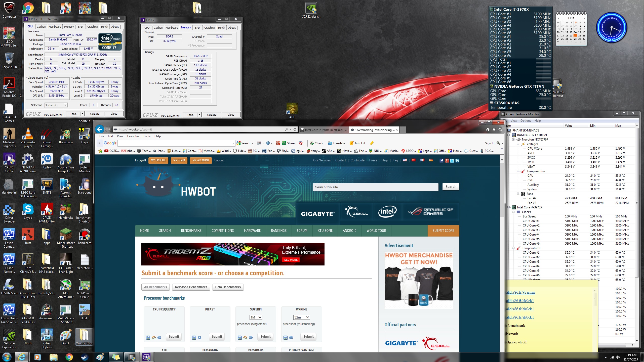Launch CPUID CPU-Z desktop shortcut
Image resolution: width=644 pixels, height=362 pixels.
point(9,163)
